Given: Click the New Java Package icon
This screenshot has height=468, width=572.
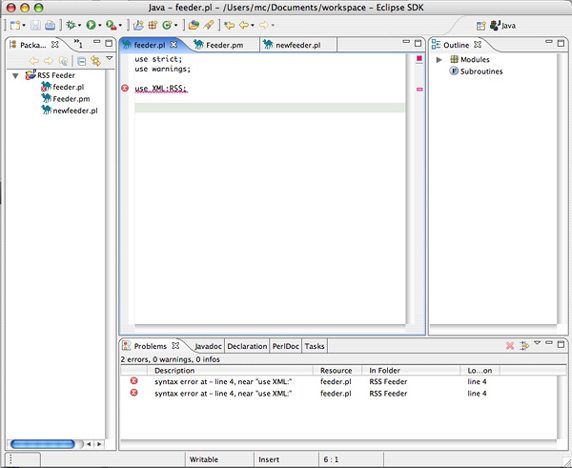Looking at the screenshot, I should click(x=152, y=25).
